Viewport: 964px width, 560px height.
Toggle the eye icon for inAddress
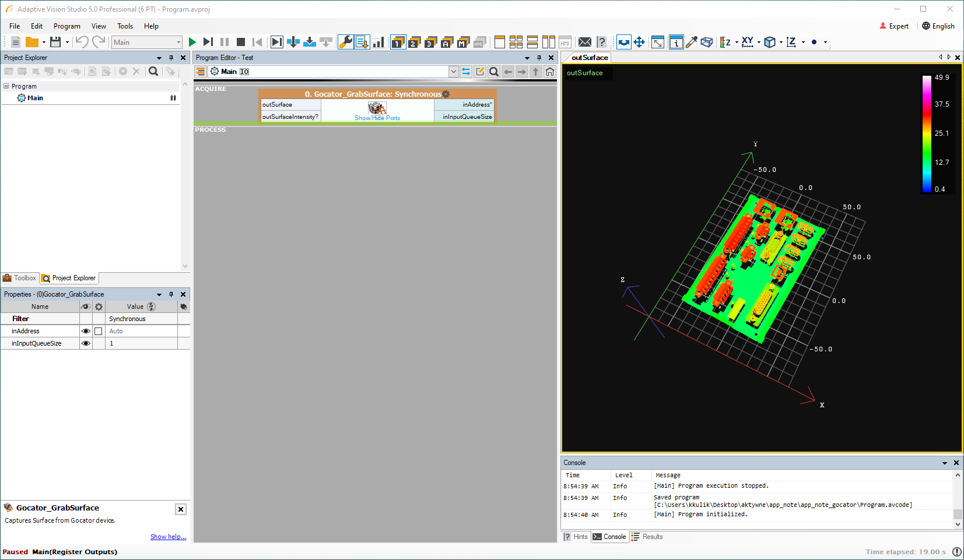click(86, 331)
